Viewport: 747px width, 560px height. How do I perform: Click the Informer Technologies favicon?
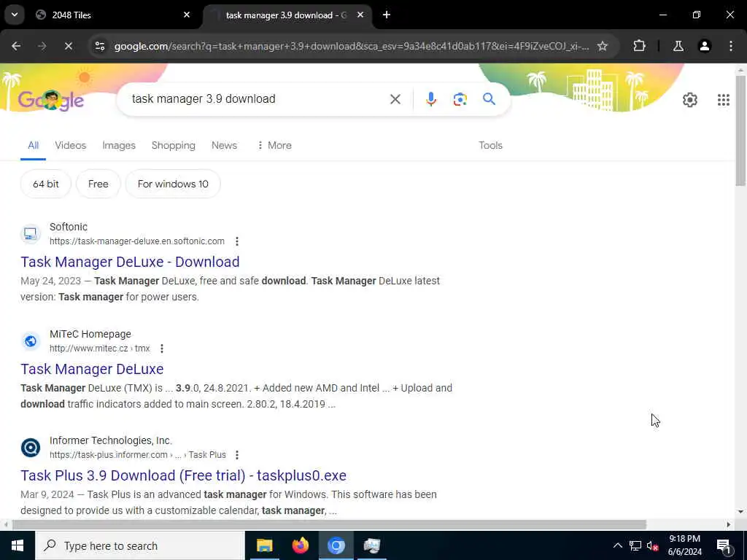(31, 448)
